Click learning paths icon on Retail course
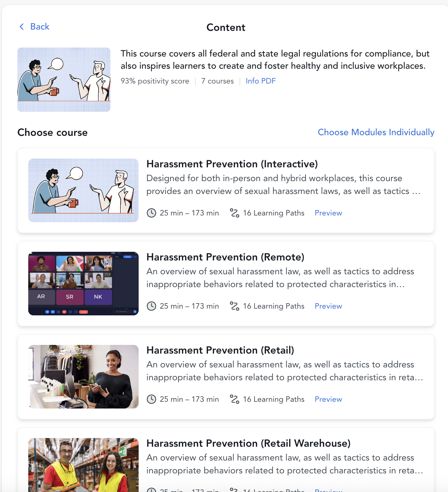The image size is (448, 492). click(x=235, y=399)
